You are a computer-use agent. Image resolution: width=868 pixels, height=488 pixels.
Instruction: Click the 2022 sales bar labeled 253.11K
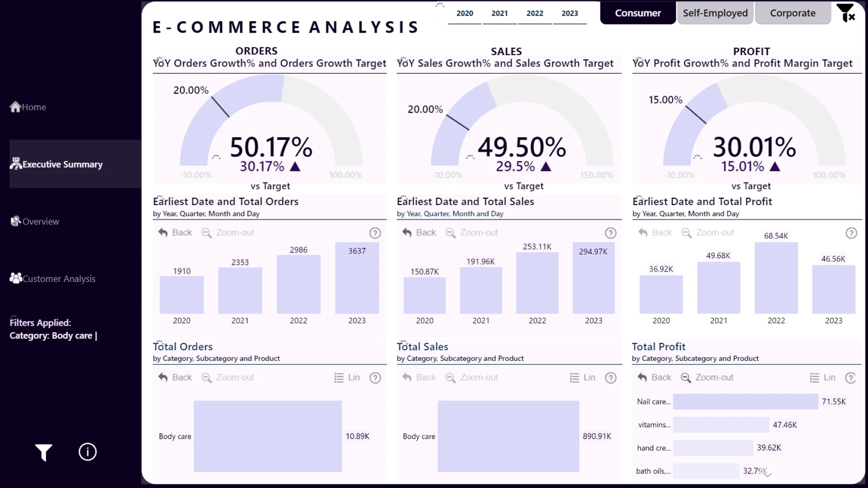pos(537,283)
